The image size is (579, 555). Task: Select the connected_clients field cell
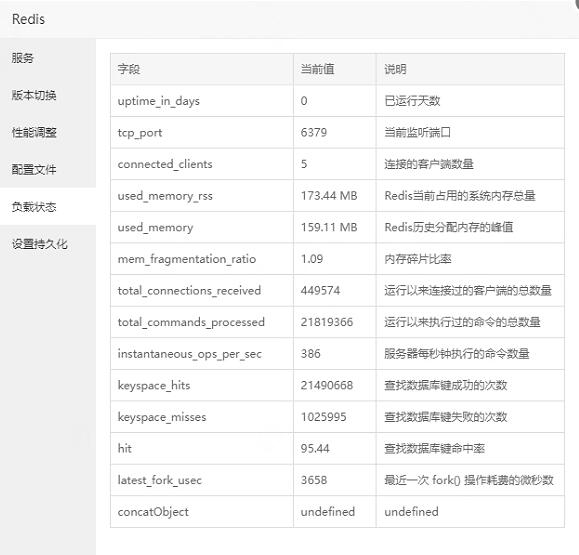tap(202, 164)
